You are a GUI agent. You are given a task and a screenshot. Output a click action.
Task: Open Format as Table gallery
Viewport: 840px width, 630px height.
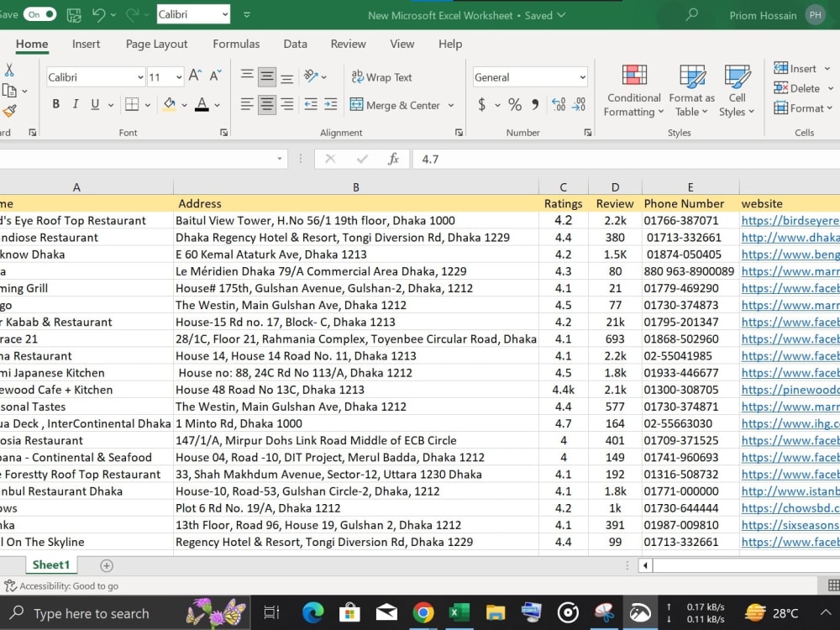coord(691,90)
